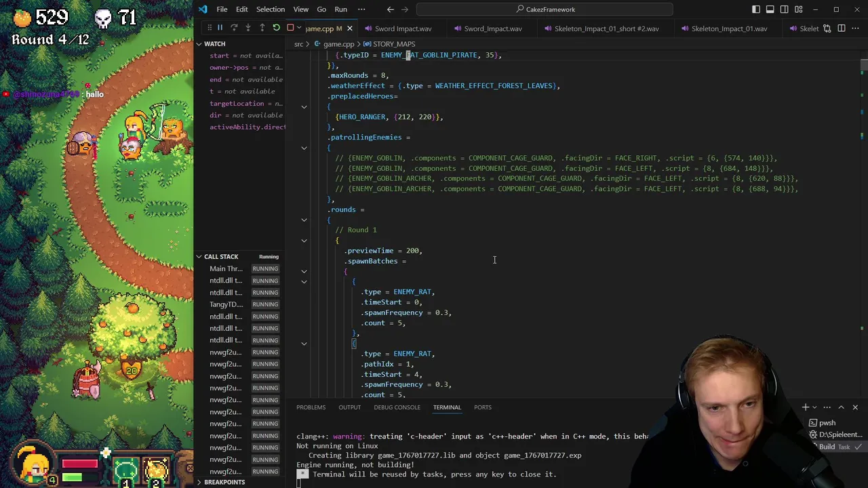Restart the debug session with green icon
Viewport: 868px width, 488px height.
point(276,28)
